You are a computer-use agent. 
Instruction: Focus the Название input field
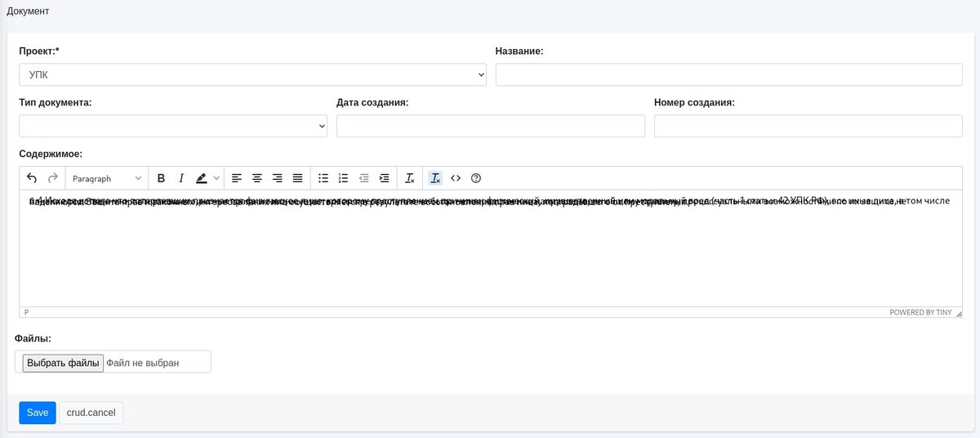click(729, 74)
